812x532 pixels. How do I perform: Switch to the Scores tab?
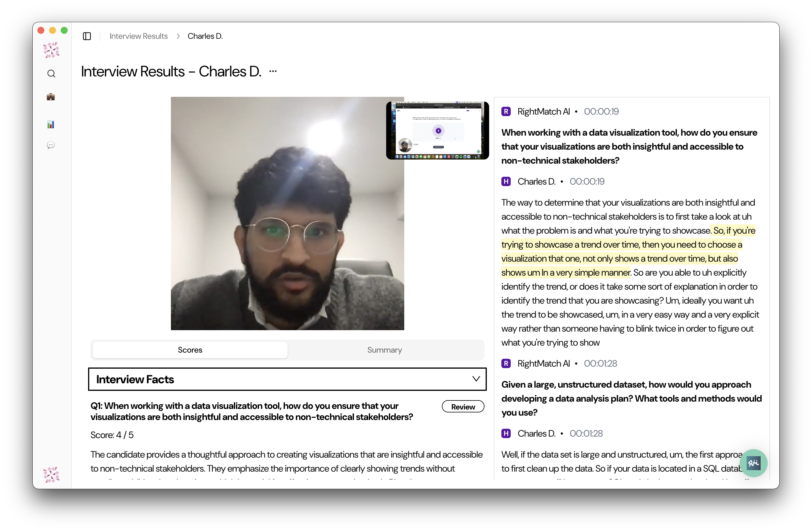190,350
